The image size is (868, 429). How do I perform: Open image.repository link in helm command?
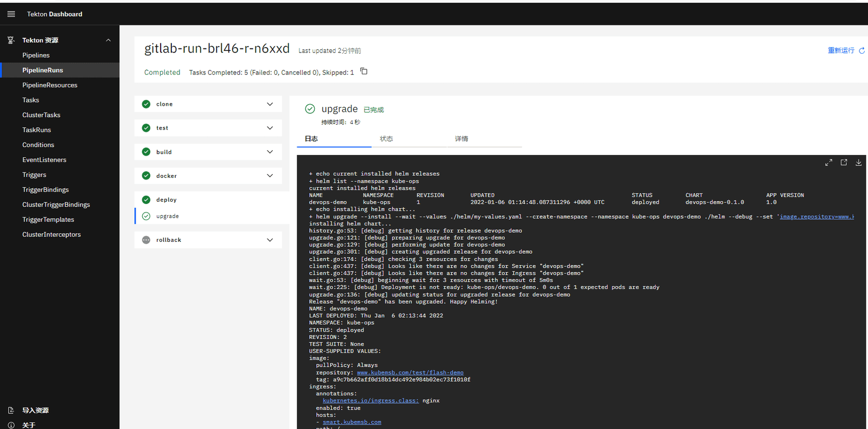817,217
